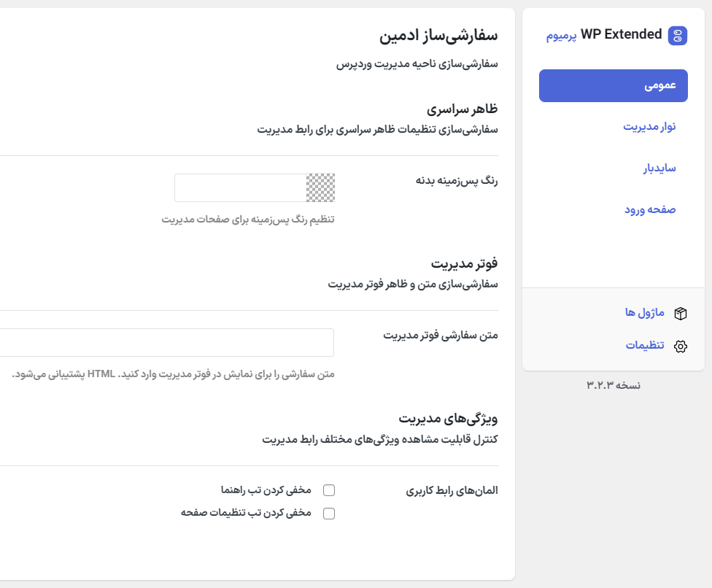
Task: Click the transparent checkered color preview
Action: point(321,187)
